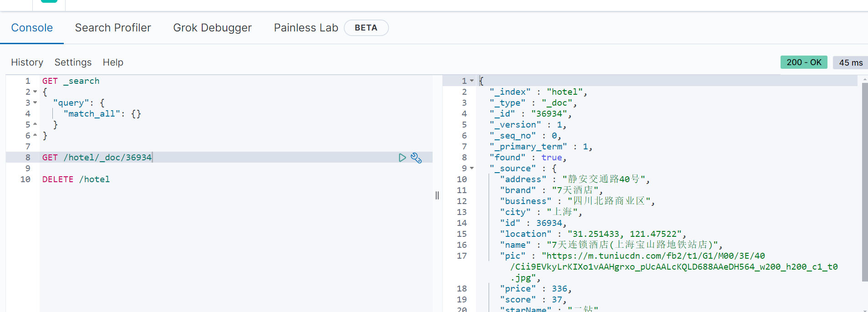Click the 45 ms response time badge
Viewport: 868px width, 312px height.
[850, 63]
